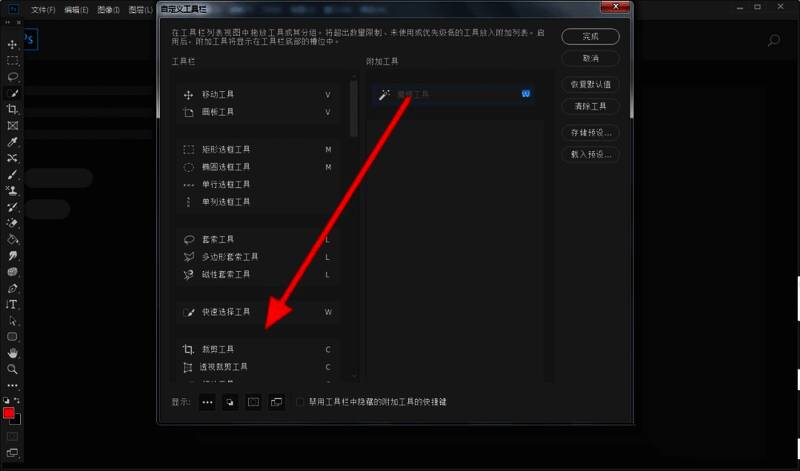Click the scroll down arrow of the toolbar list
Screen dimensions: 800x471
(x=354, y=377)
